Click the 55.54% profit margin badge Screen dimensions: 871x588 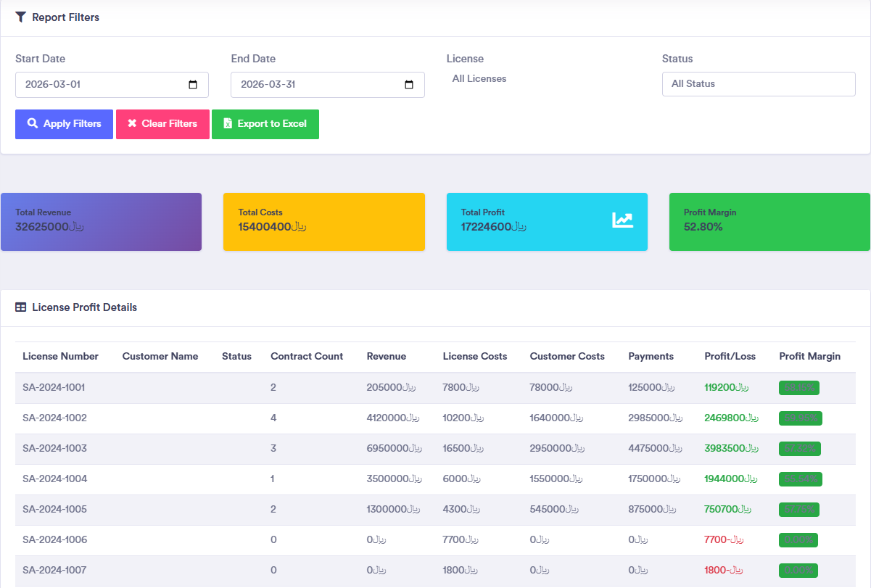[x=801, y=479]
